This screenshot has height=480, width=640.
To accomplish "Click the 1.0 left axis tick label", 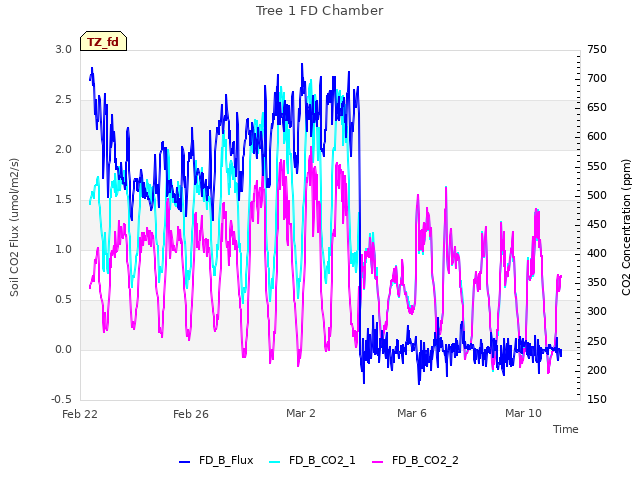I will pos(64,249).
